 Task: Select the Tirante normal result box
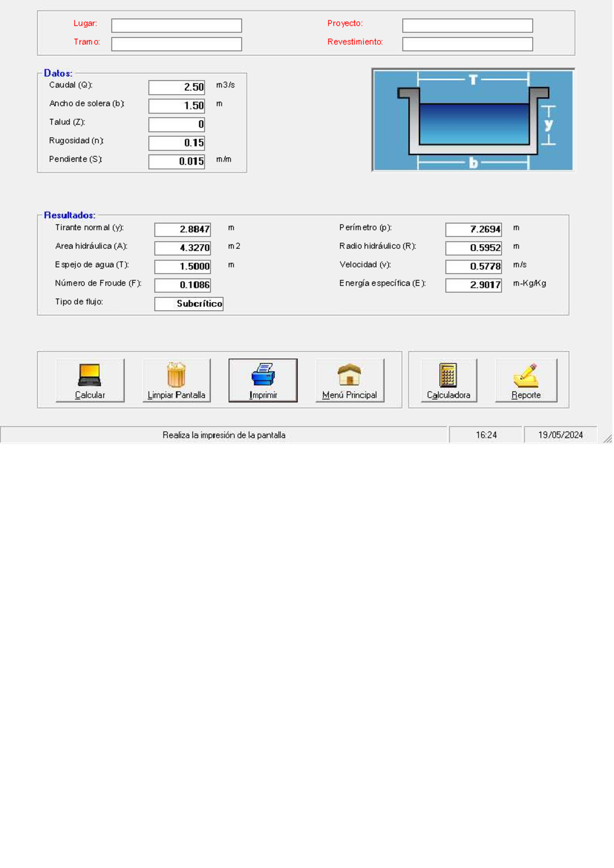(183, 230)
